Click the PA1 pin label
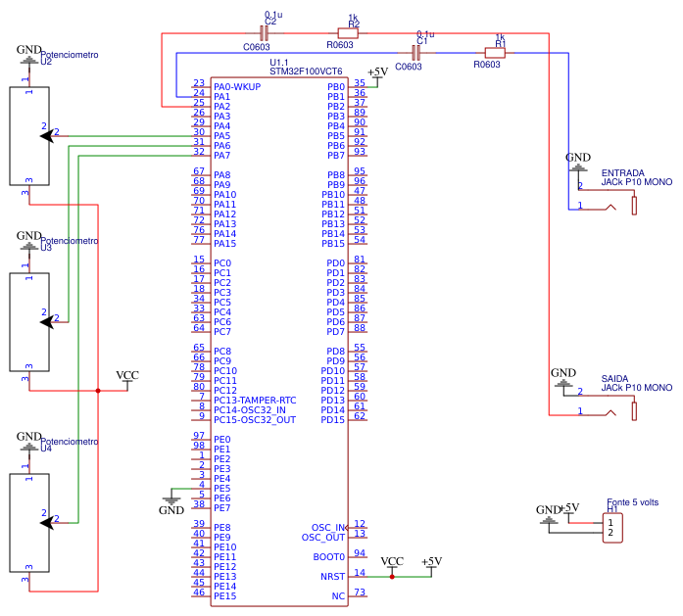 coord(221,97)
